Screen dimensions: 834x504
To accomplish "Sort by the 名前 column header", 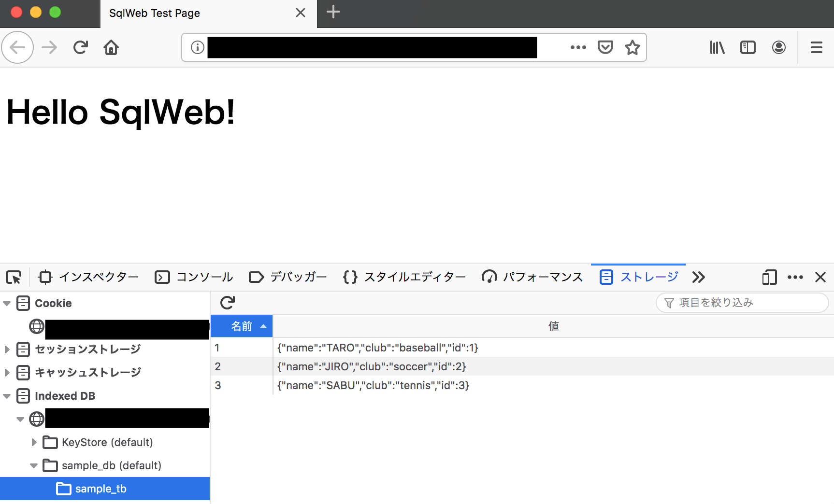I will pyautogui.click(x=242, y=326).
